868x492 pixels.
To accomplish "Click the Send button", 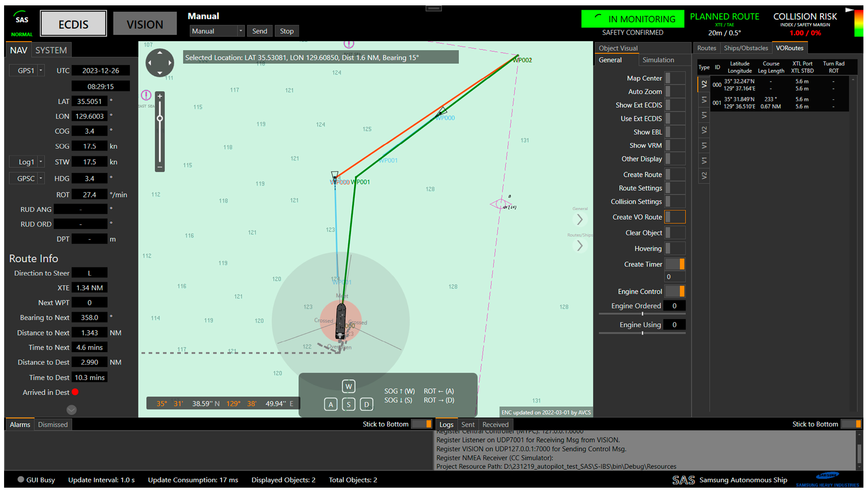I will (260, 31).
